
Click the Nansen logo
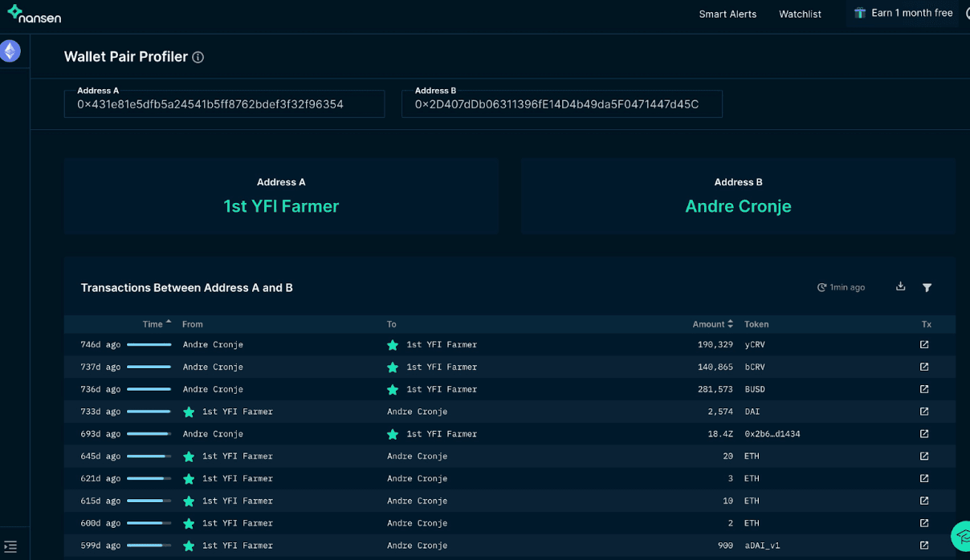click(34, 14)
